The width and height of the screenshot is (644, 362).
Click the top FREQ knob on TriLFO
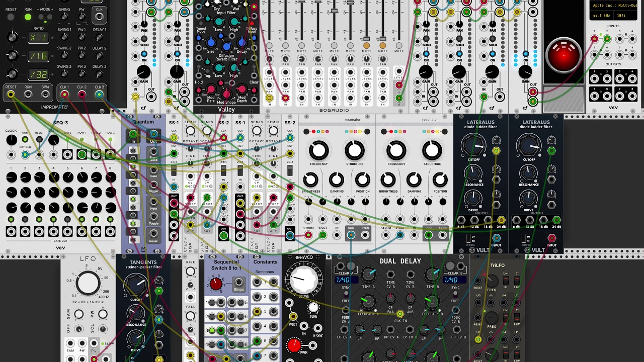point(492,282)
